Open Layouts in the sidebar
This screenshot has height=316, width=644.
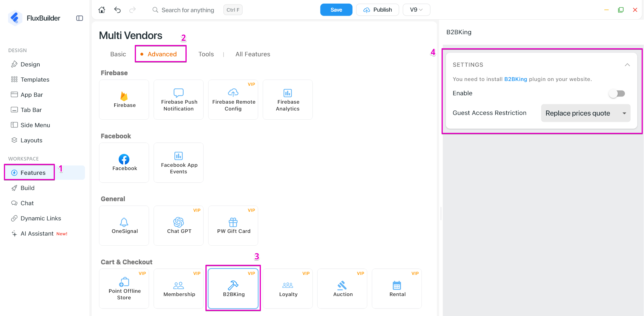click(x=45, y=140)
